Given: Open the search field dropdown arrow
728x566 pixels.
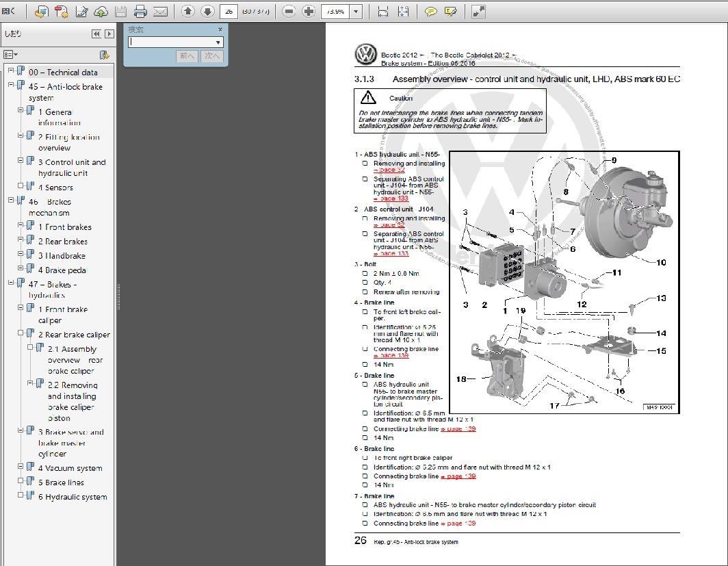Looking at the screenshot, I should coord(218,42).
